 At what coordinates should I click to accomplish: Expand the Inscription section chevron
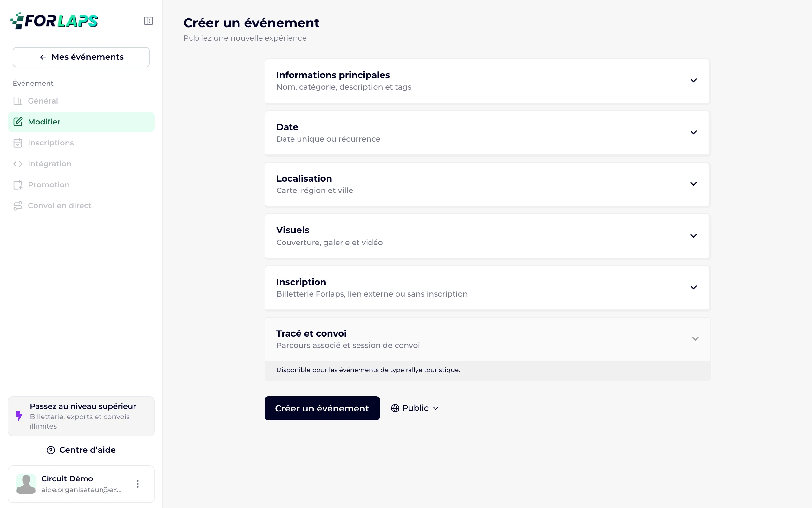coord(694,287)
